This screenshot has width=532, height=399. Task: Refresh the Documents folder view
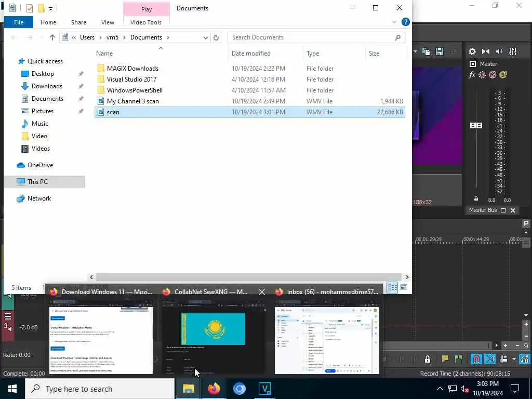216,37
